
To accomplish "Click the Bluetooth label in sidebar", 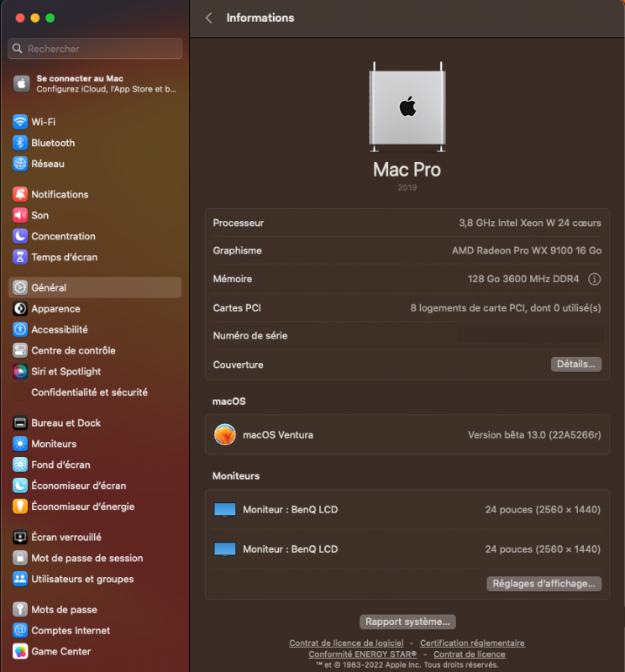I will click(x=53, y=143).
